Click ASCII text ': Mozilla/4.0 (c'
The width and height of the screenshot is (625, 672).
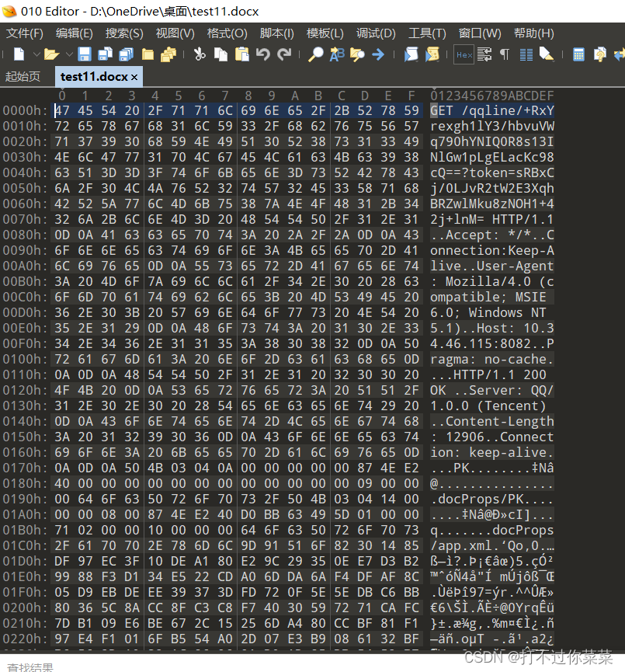click(x=491, y=281)
